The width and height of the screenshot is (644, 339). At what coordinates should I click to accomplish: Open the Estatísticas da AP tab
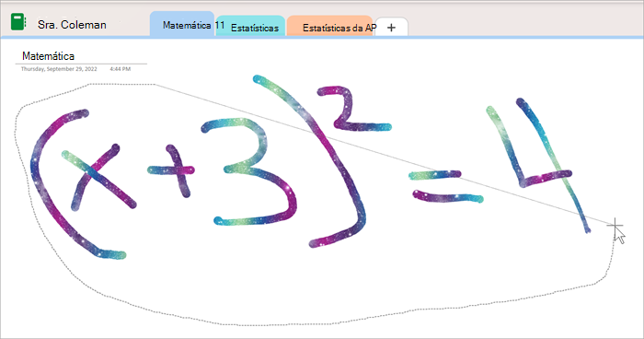329,27
